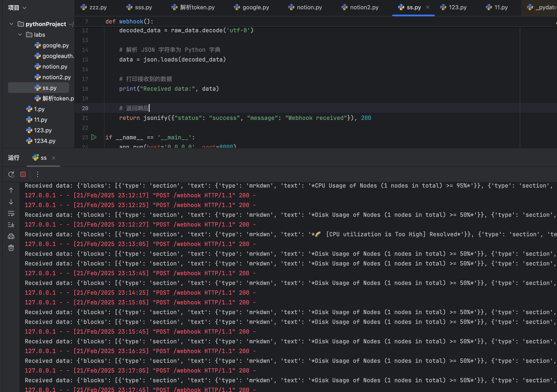557x392 pixels.
Task: Run main block from gutter arrow
Action: (94, 137)
